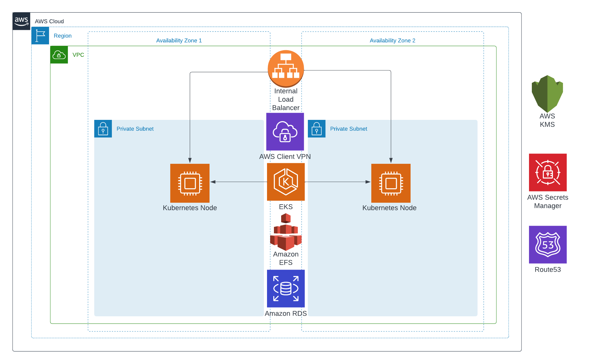Viewport: 589px width, 364px height.
Task: Select the 'AWS Cloud' label
Action: [x=49, y=21]
